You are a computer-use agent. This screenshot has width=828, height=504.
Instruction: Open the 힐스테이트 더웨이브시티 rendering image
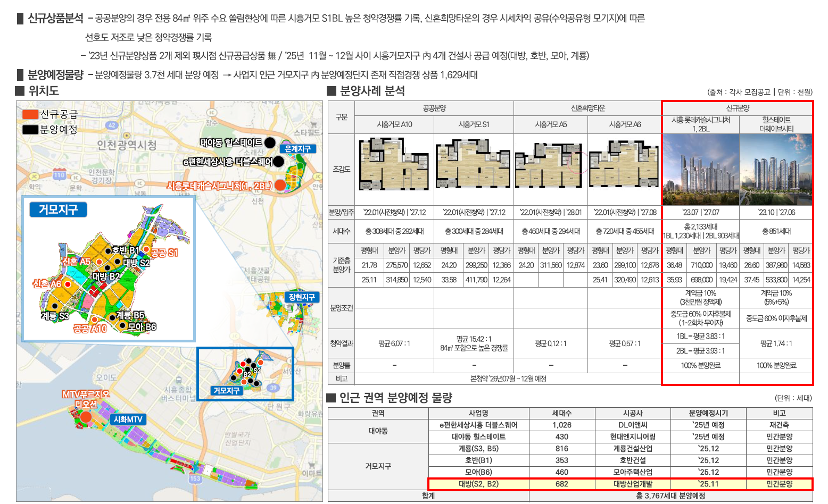(x=776, y=169)
